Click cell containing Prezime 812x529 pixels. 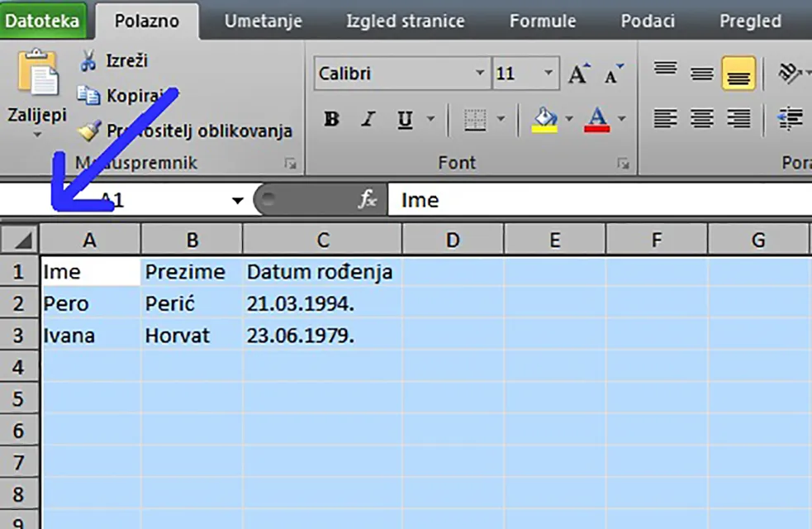coord(191,272)
